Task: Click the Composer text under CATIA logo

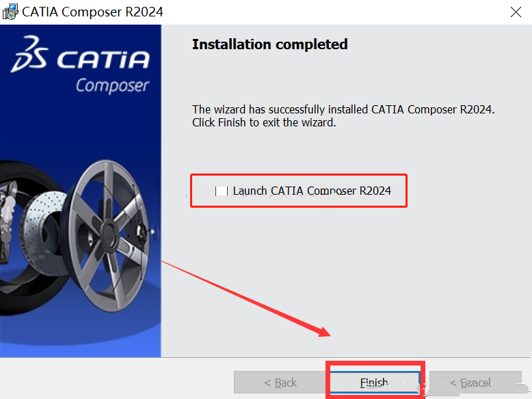Action: pos(112,85)
